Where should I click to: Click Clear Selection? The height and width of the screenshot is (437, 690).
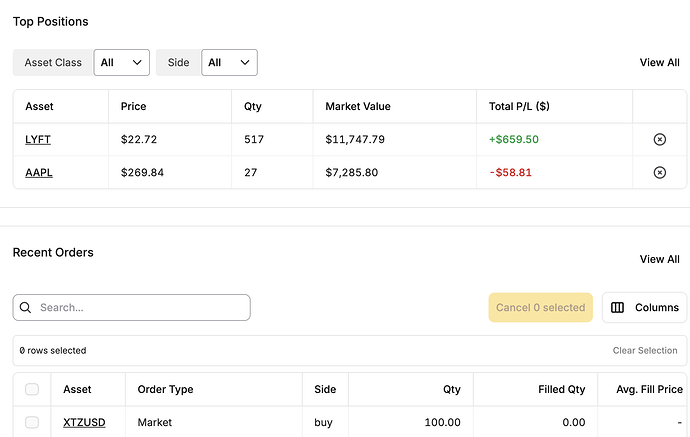tap(644, 351)
